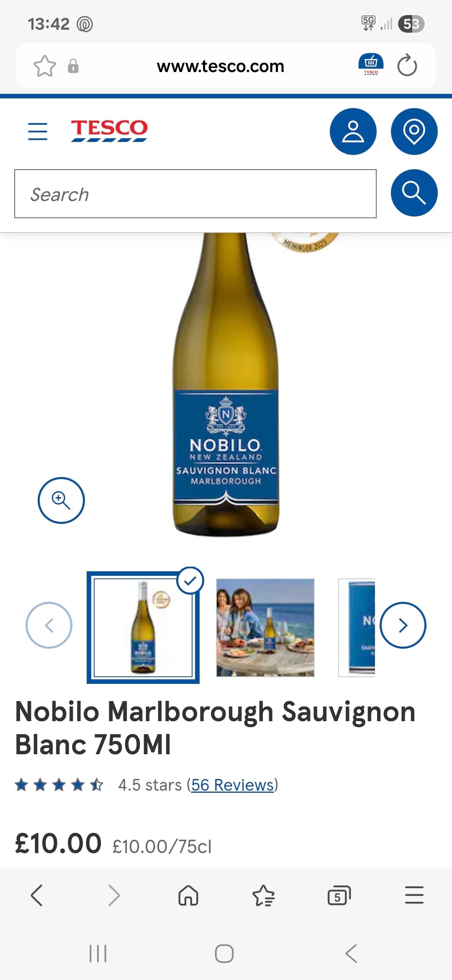Bookmark page with address bar star
Screen dimensions: 452x980
[44, 66]
